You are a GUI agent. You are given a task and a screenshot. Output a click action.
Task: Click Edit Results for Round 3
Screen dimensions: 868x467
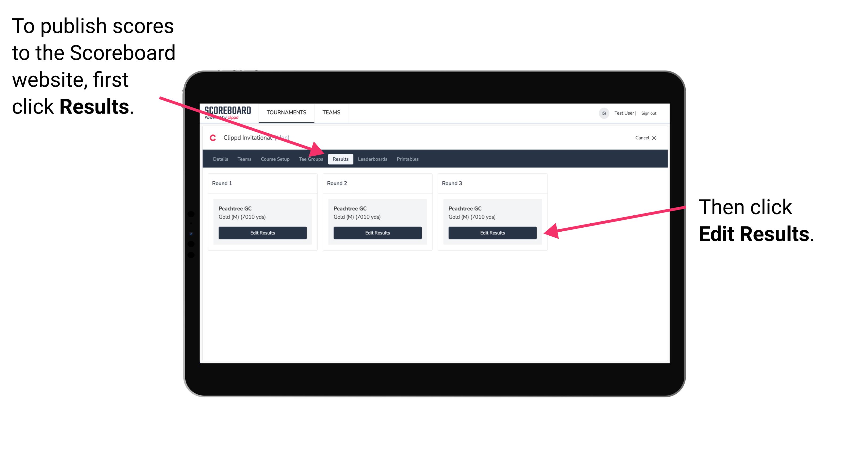[492, 233]
